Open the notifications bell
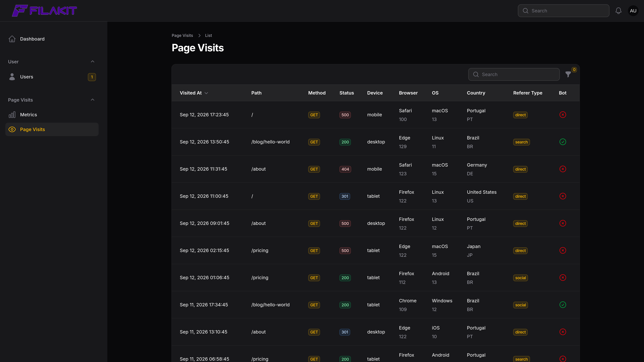 pyautogui.click(x=618, y=11)
